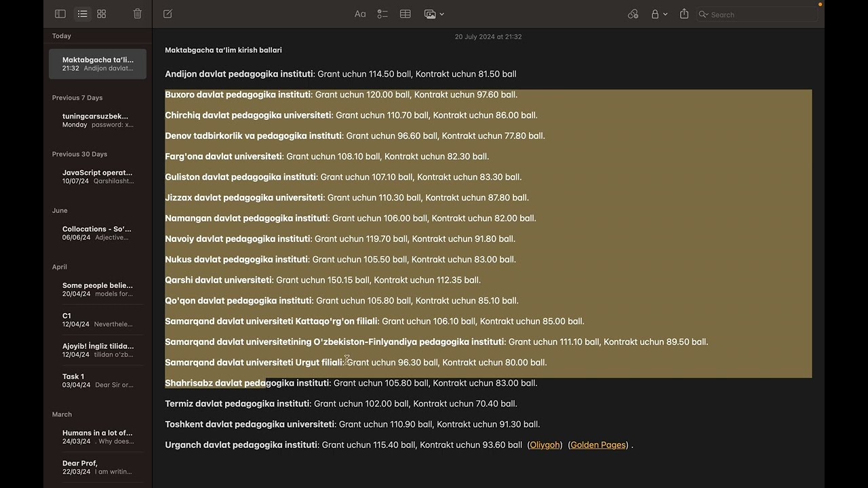Open the text format Aa options

click(x=360, y=14)
